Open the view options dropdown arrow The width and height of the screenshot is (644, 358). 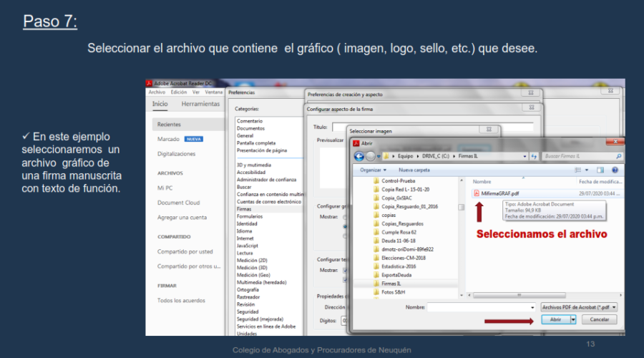coord(587,170)
